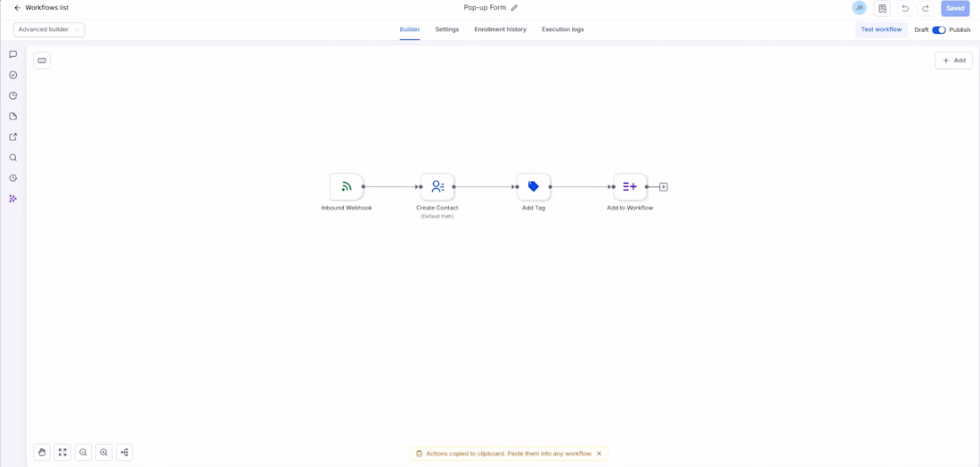The width and height of the screenshot is (980, 467).
Task: Click the zoom out magnifier
Action: [x=83, y=452]
